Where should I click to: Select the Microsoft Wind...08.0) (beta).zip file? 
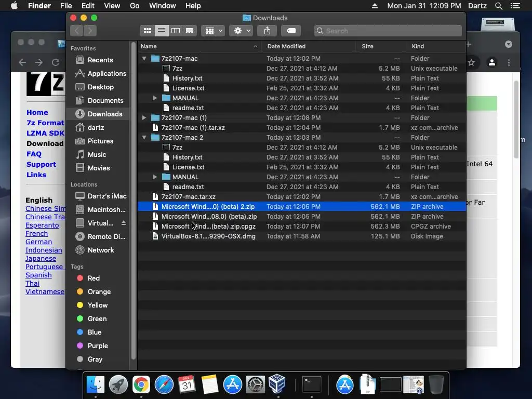302,217
